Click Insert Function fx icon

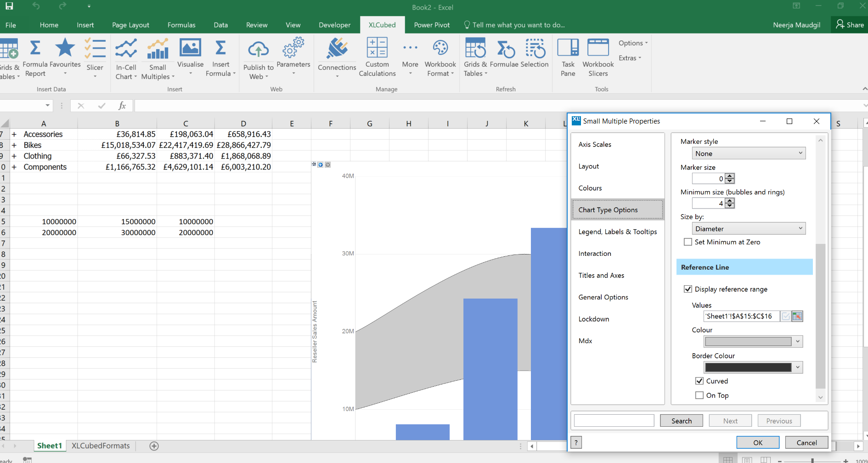pos(122,106)
